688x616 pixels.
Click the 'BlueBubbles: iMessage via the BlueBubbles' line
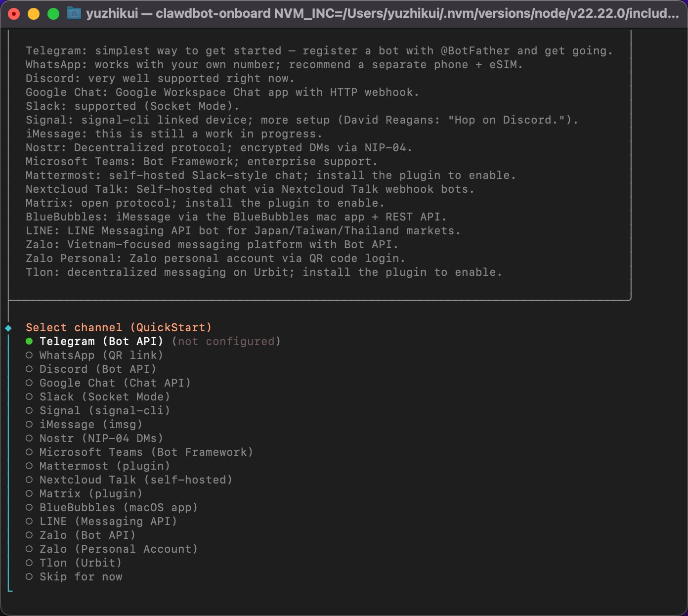pos(236,217)
